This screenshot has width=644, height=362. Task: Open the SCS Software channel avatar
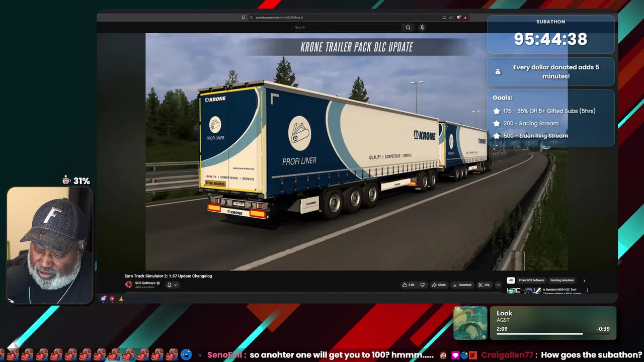[x=128, y=285]
